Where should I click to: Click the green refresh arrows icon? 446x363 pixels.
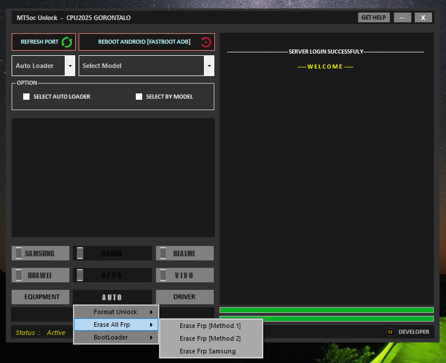[x=67, y=42]
